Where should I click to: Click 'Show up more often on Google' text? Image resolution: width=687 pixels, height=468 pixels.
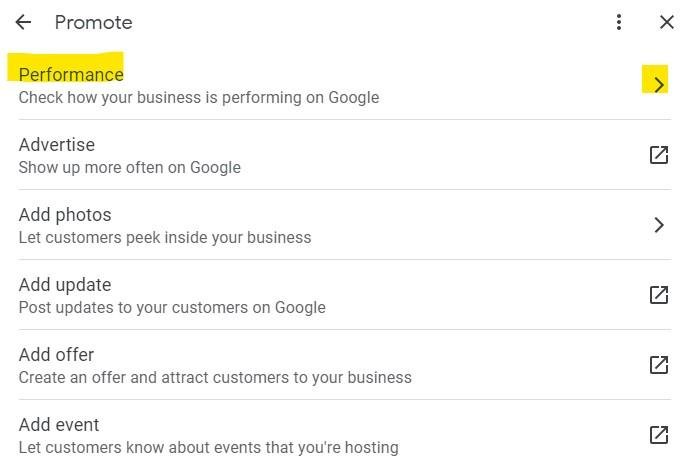[x=130, y=167]
